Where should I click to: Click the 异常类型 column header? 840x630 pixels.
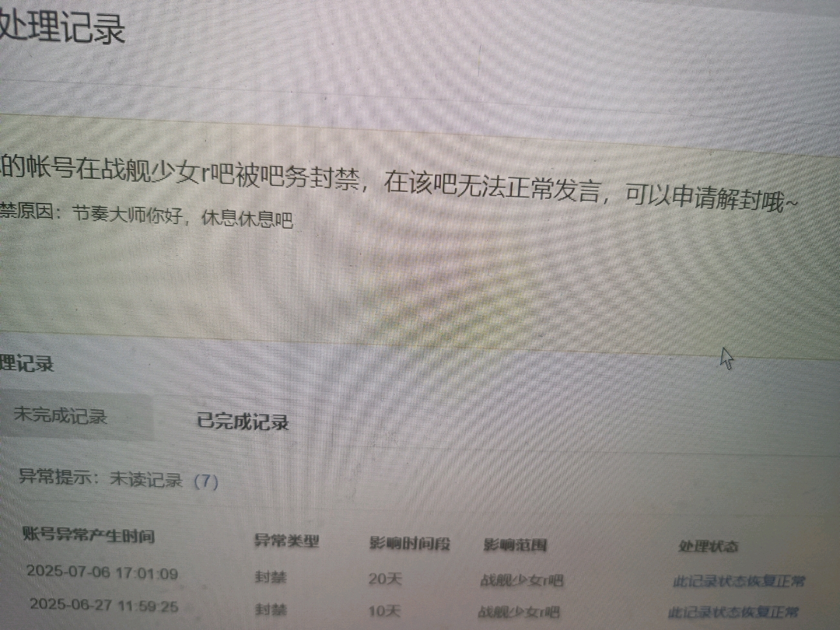point(286,541)
